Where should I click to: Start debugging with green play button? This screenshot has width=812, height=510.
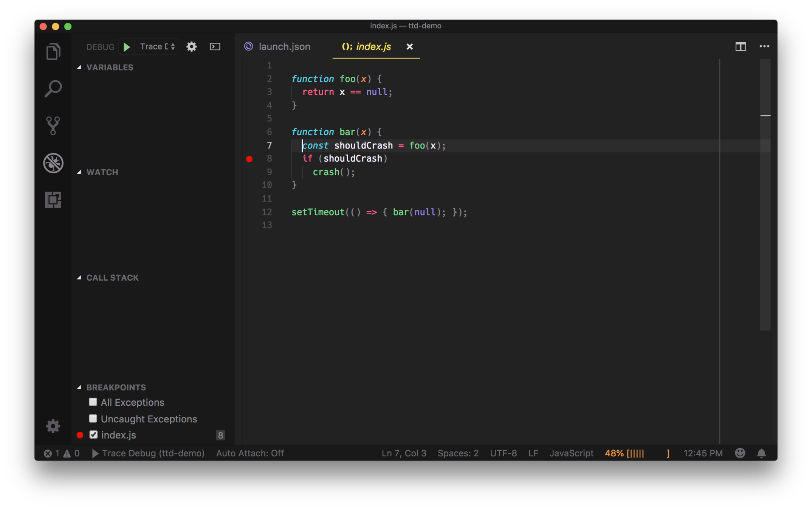(x=127, y=47)
